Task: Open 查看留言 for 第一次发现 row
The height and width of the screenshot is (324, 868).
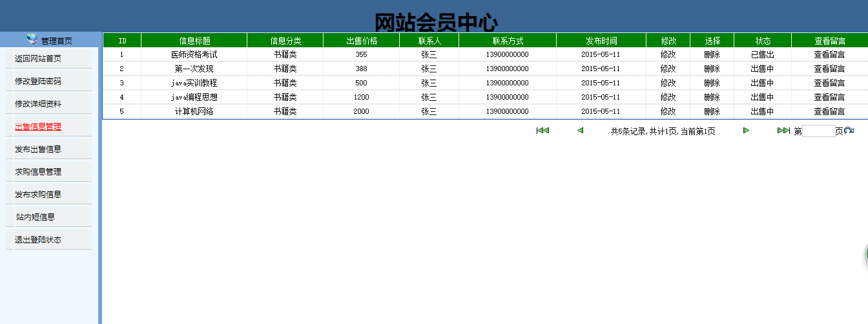Action: [x=829, y=69]
